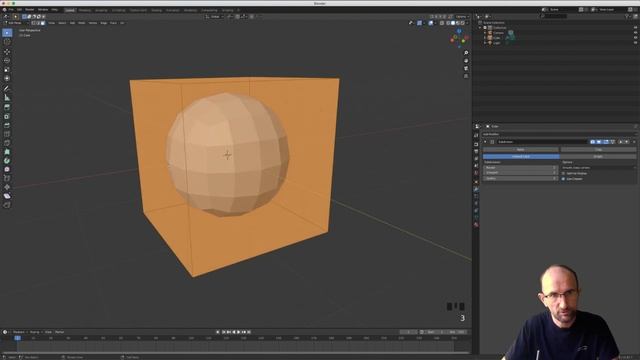
Task: Open the viewport shading options dropdown
Action: pos(467,23)
